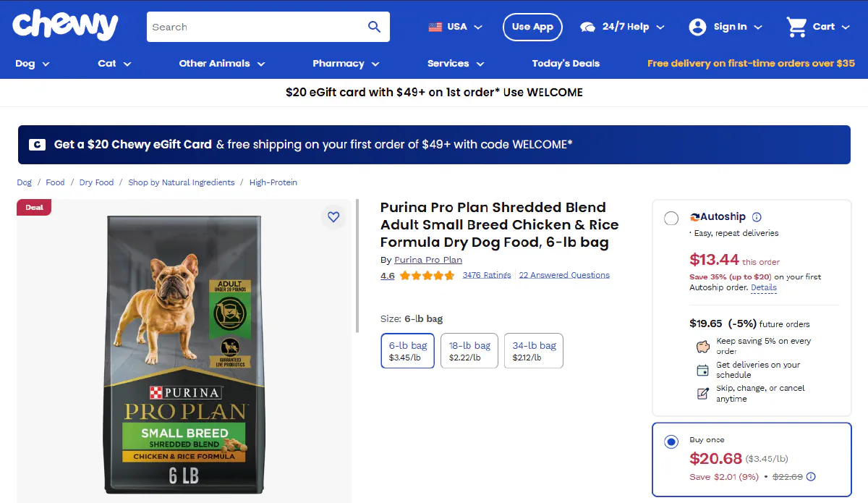Expand the Dog category menu
Viewport: 868px width, 503px height.
click(33, 64)
